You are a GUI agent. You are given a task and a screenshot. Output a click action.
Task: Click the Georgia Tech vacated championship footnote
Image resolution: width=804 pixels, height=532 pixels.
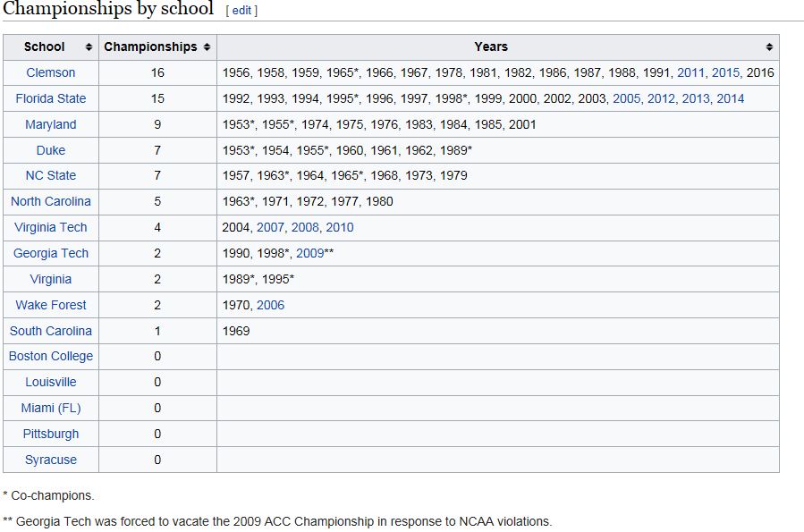[x=277, y=521]
